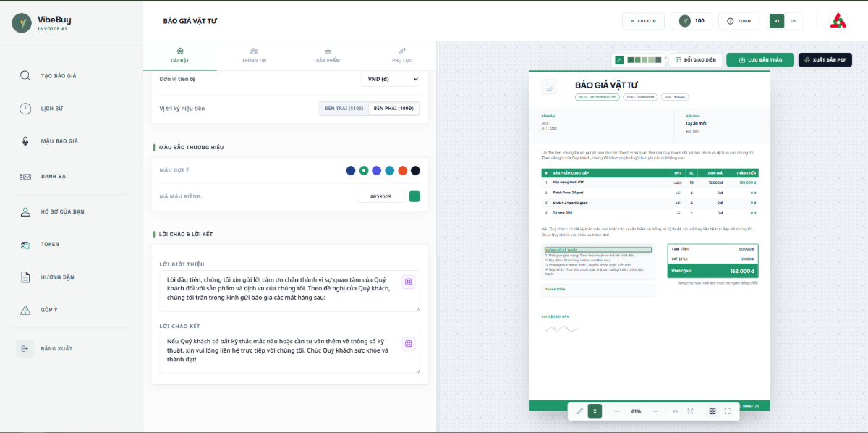The image size is (868, 433).
Task: Click the pencil edit tool in bottom toolbar
Action: [x=579, y=411]
